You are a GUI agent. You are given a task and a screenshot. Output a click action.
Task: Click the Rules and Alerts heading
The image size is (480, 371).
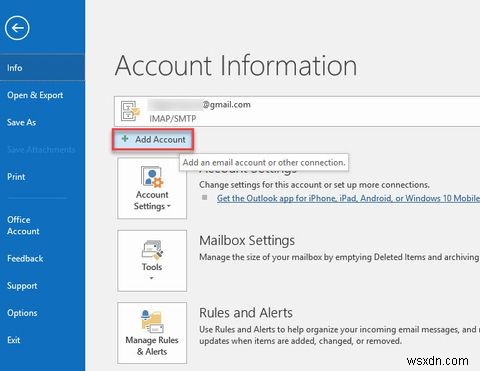(246, 313)
